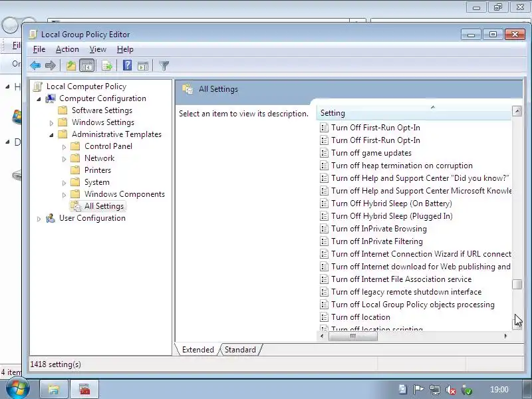Select Turn off heap termination on corruption
The image size is (532, 399).
(x=402, y=166)
